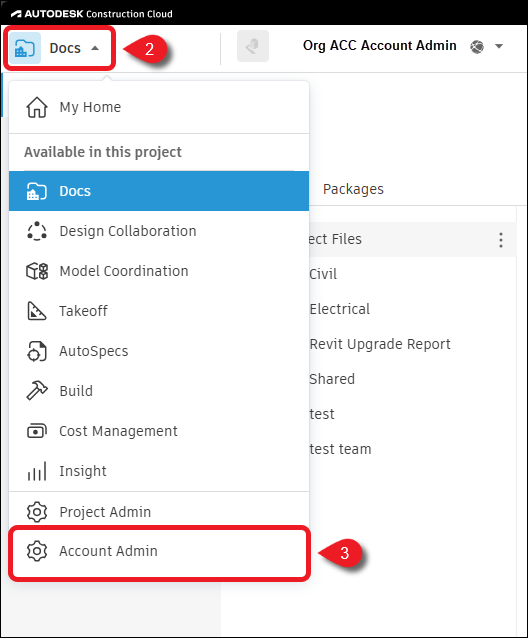
Task: Click the Docs folder icon in header
Action: [25, 48]
